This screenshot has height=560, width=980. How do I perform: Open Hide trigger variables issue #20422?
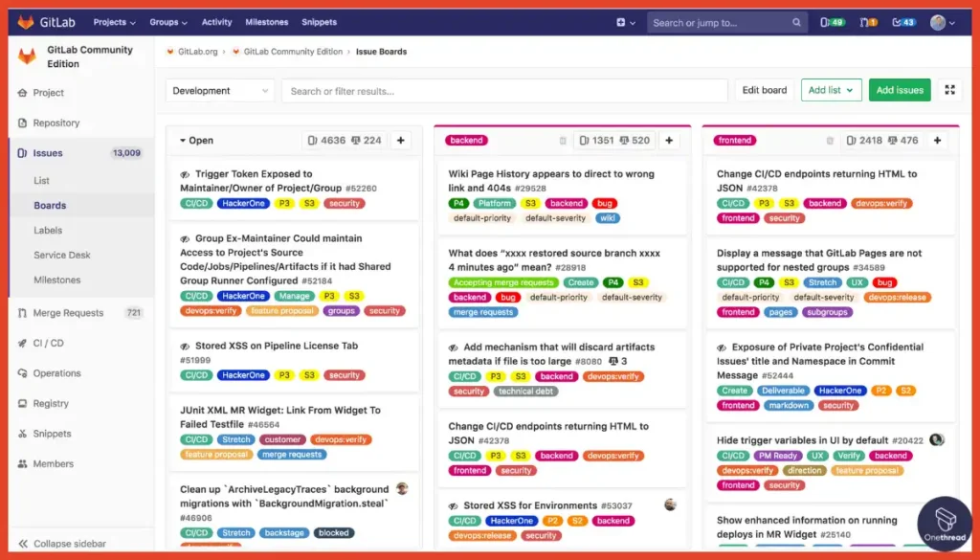[802, 440]
